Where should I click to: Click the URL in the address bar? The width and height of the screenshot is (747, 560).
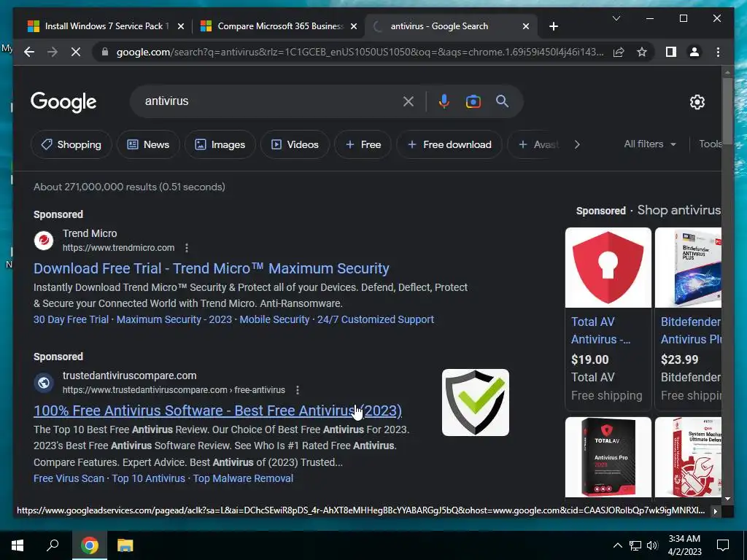tap(360, 52)
